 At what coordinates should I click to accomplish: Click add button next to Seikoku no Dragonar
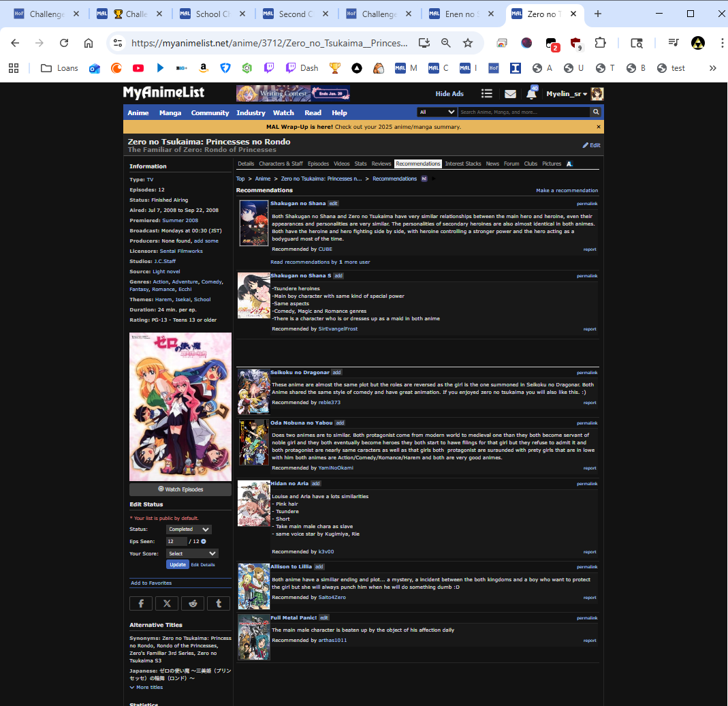[x=336, y=373]
